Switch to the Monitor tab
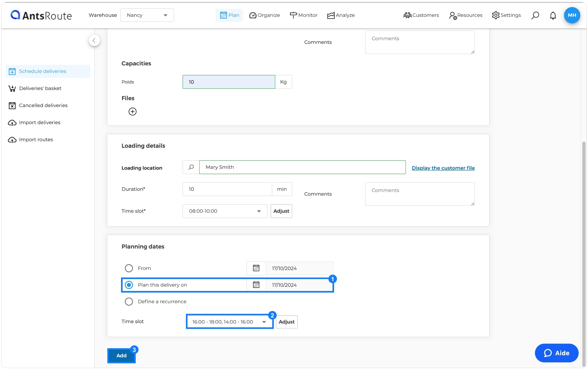The height and width of the screenshot is (370, 588). (x=303, y=15)
